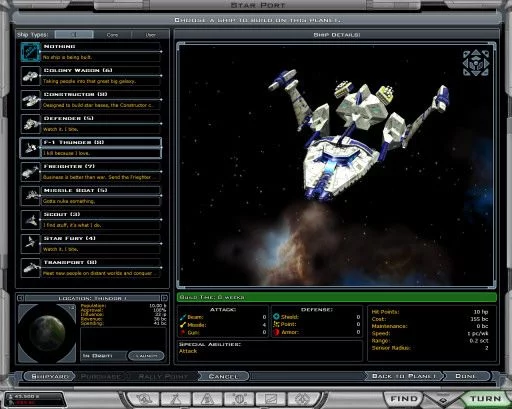Click the camera rotation control in ship view
512x409 pixels.
pos(476,63)
